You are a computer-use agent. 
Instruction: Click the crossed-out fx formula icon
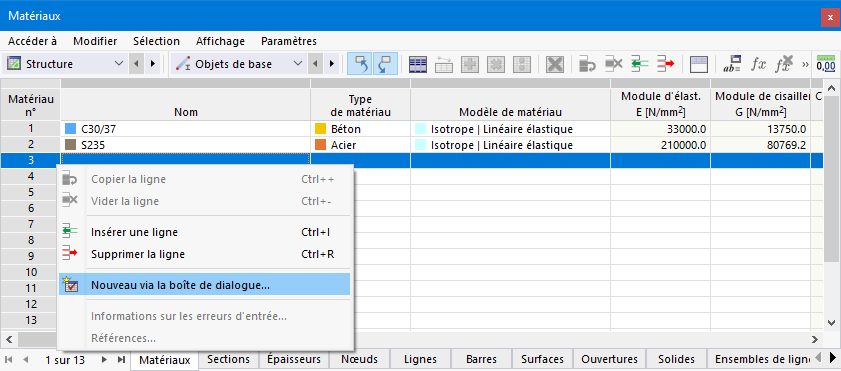[784, 64]
